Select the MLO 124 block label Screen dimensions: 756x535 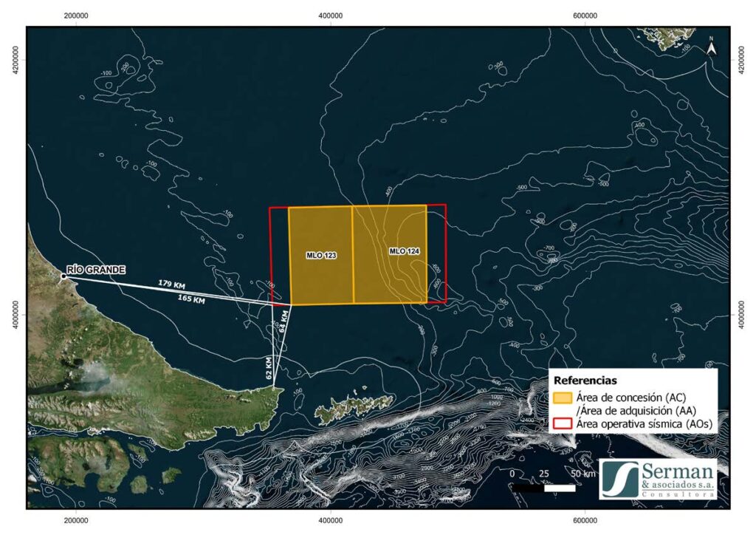[x=405, y=251]
